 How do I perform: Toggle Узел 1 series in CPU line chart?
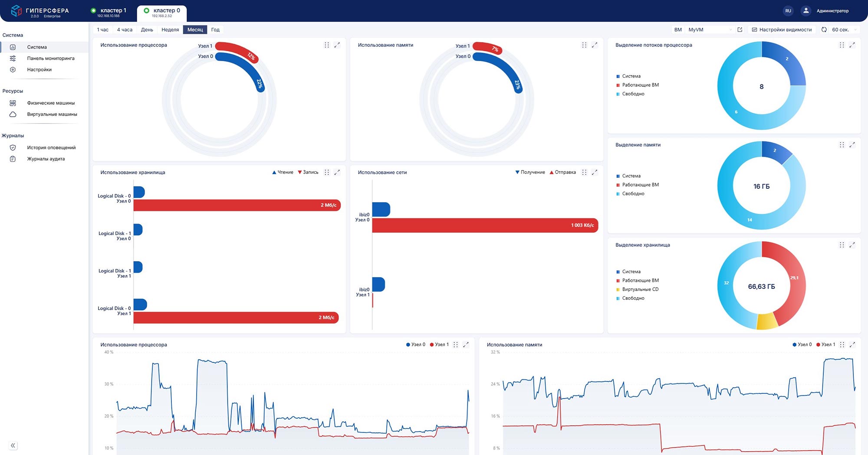pyautogui.click(x=439, y=345)
